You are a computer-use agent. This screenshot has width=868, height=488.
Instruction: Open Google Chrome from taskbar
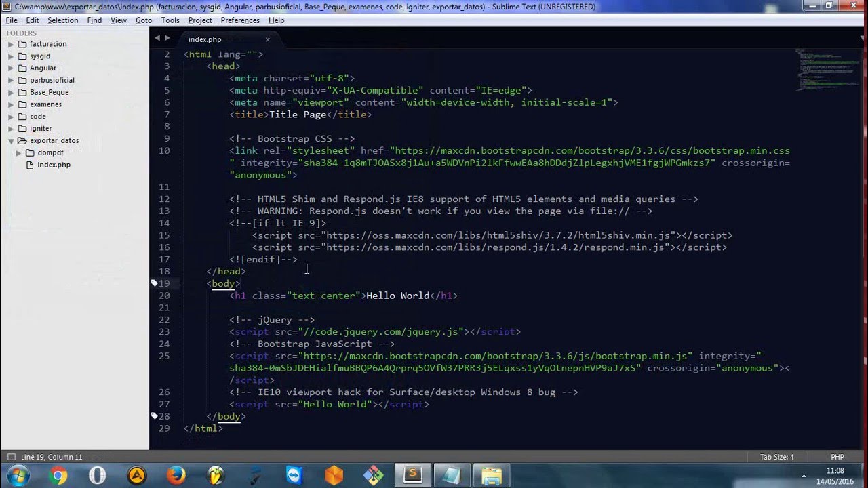[58, 476]
